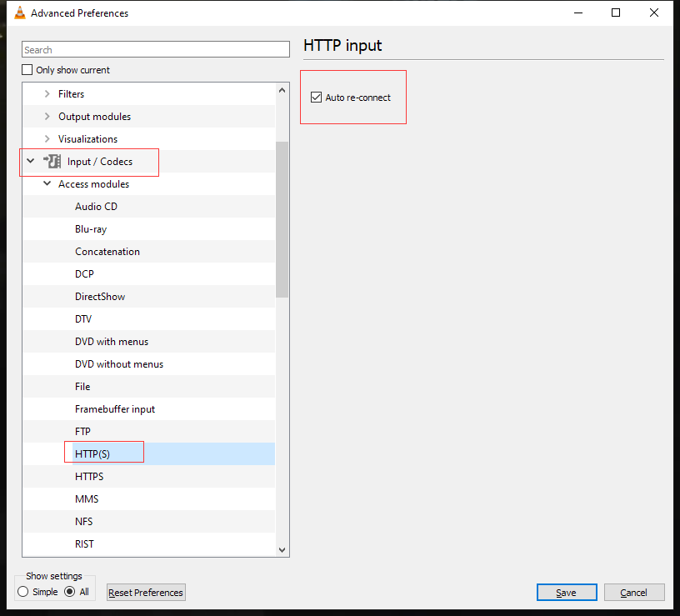The width and height of the screenshot is (680, 616).
Task: Select the All settings radio button
Action: [x=69, y=592]
